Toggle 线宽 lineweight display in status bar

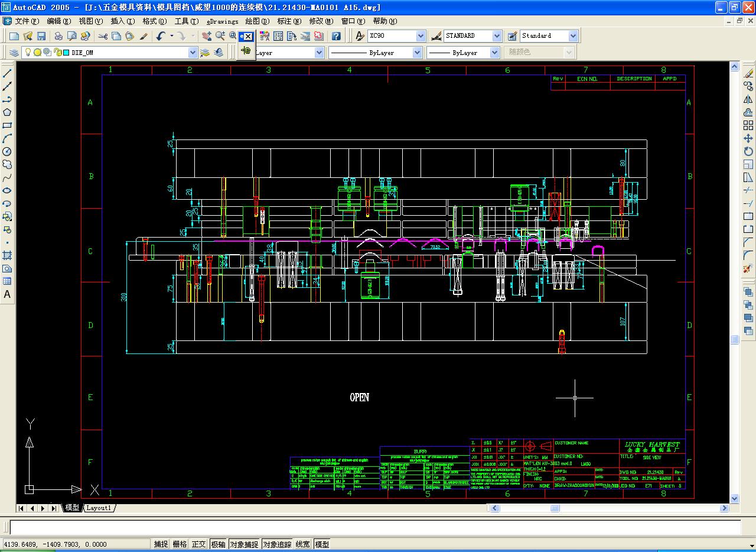click(303, 544)
